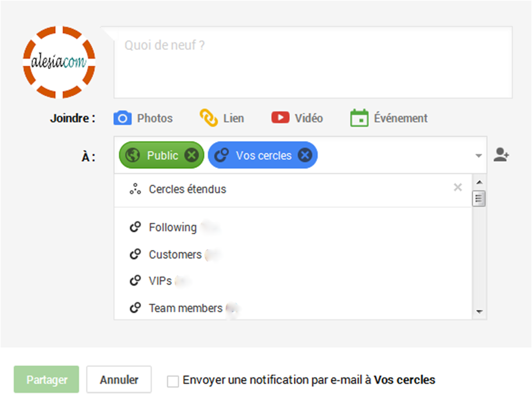This screenshot has height=403, width=532.
Task: Click the add people icon
Action: coord(501,155)
